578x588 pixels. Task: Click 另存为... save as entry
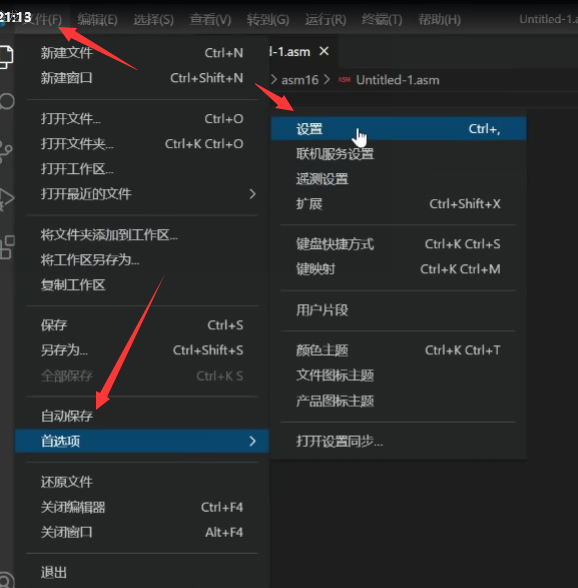coord(142,350)
